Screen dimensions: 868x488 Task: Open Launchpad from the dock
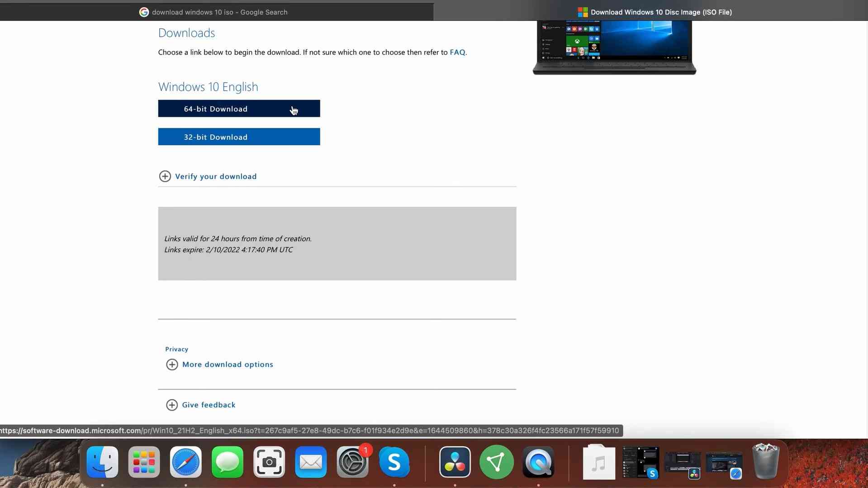pyautogui.click(x=144, y=462)
